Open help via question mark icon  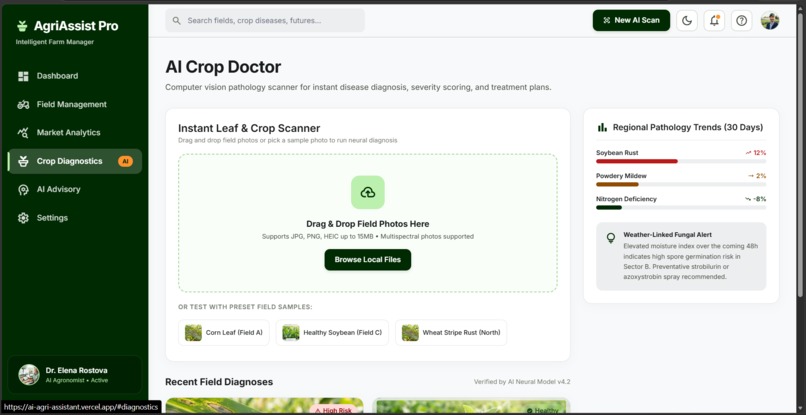click(741, 21)
